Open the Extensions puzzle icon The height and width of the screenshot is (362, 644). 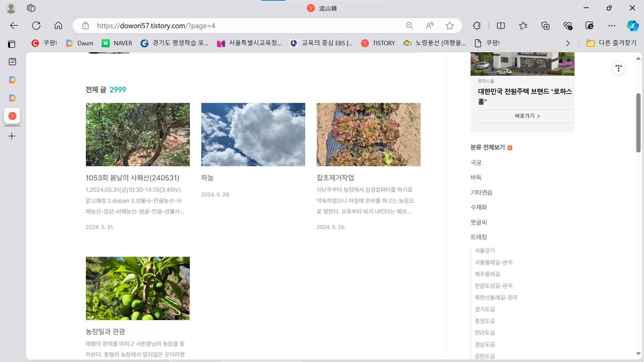pyautogui.click(x=477, y=25)
